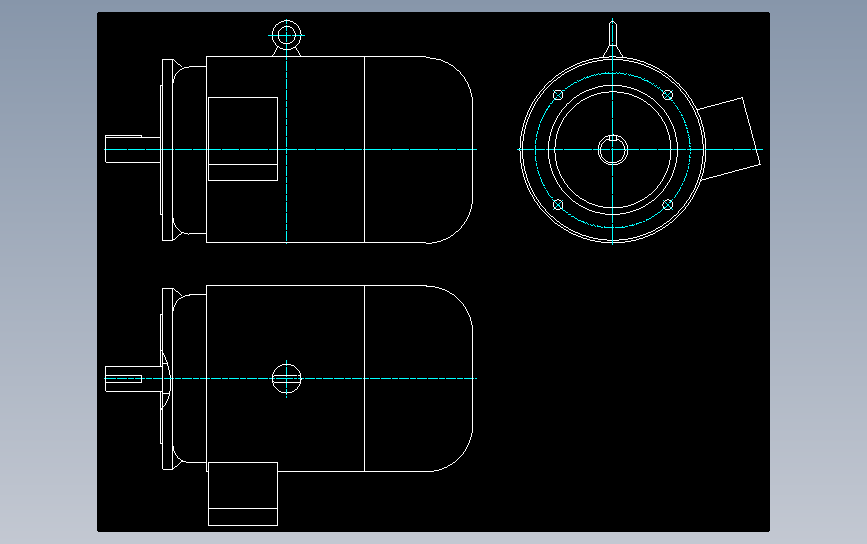Click the lower-left flange bolt hole in end view

[x=558, y=205]
